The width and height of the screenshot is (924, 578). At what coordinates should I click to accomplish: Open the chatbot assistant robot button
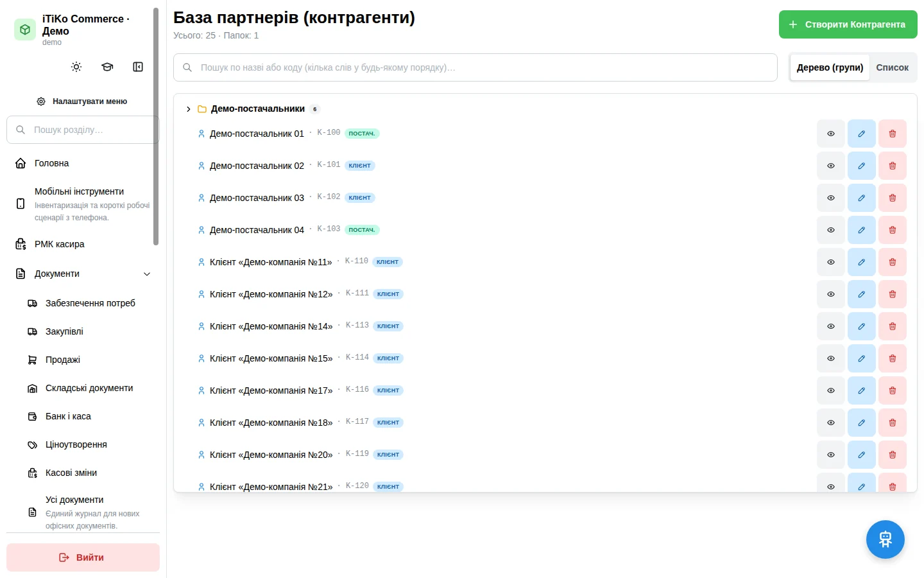point(886,539)
